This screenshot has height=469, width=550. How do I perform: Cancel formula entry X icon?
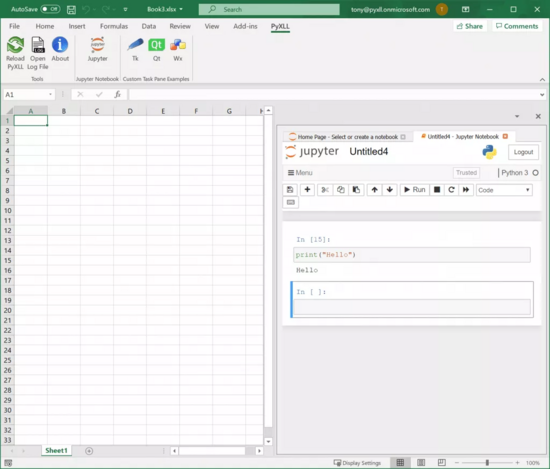pos(80,94)
